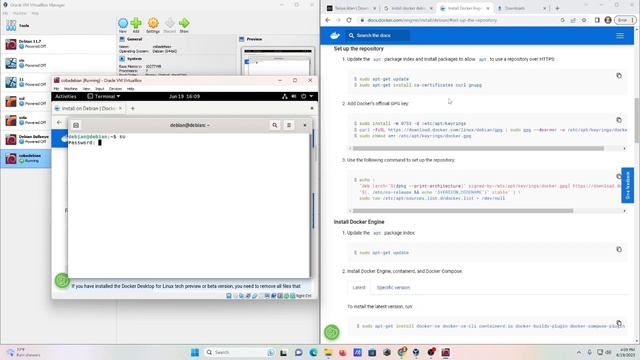Click the date and time in GNOME top bar

(x=184, y=96)
